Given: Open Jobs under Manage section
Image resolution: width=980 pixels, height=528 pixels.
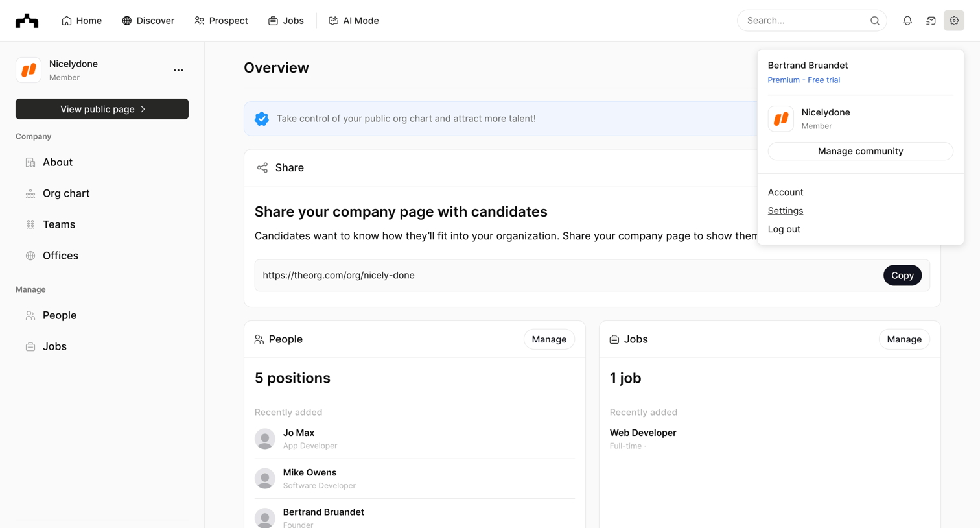Looking at the screenshot, I should click(102, 346).
